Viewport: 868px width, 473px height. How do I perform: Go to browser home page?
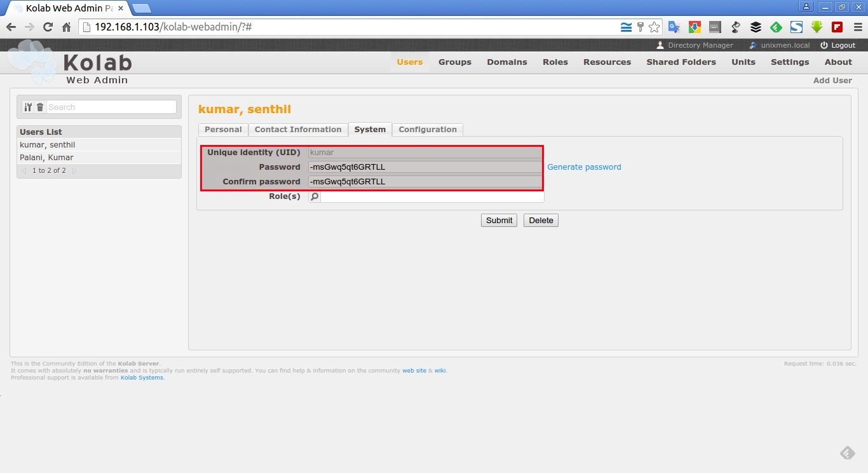click(x=66, y=27)
